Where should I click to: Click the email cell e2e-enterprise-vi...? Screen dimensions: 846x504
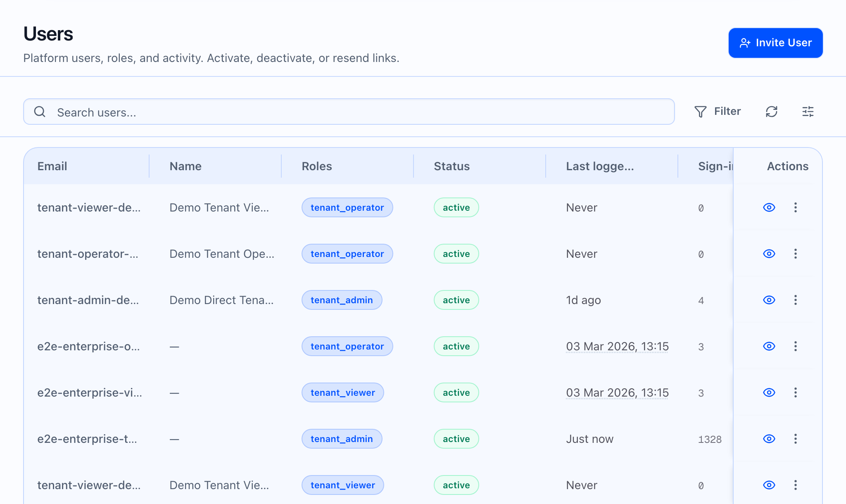pyautogui.click(x=90, y=392)
